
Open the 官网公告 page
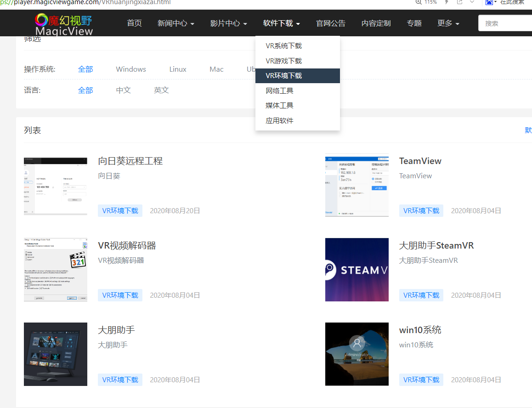(330, 23)
